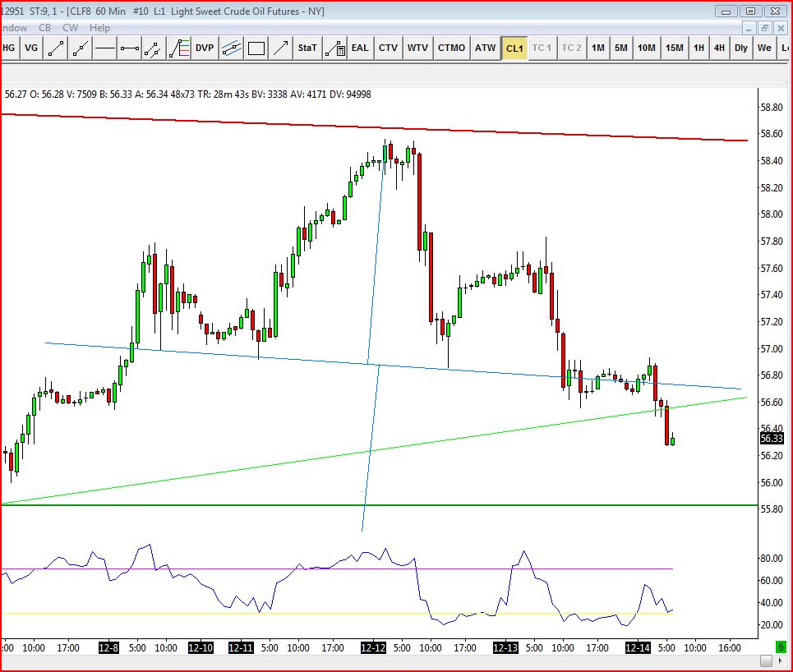Switch chart to 1M timeframe
793x672 pixels.
(x=598, y=48)
